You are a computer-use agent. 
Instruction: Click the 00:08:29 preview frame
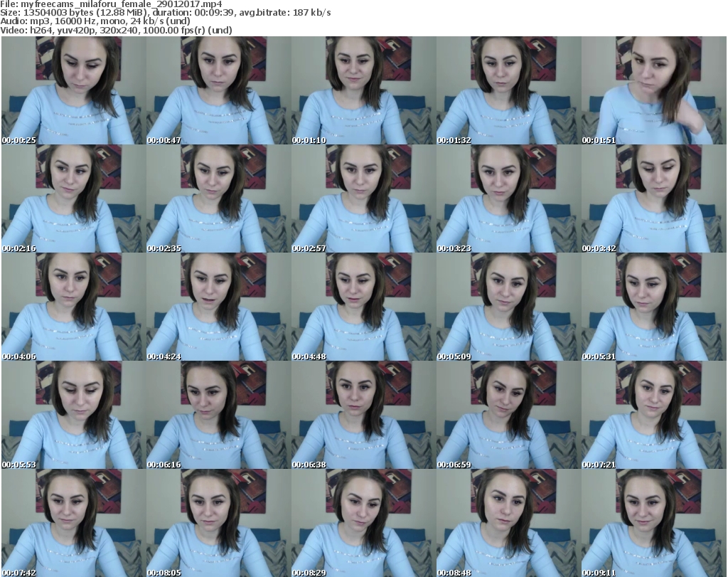(x=363, y=523)
